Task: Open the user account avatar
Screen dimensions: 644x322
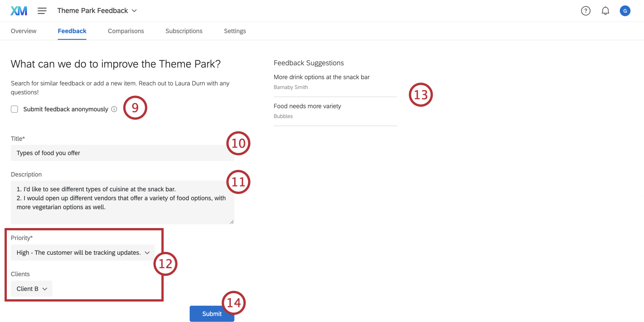Action: tap(625, 11)
